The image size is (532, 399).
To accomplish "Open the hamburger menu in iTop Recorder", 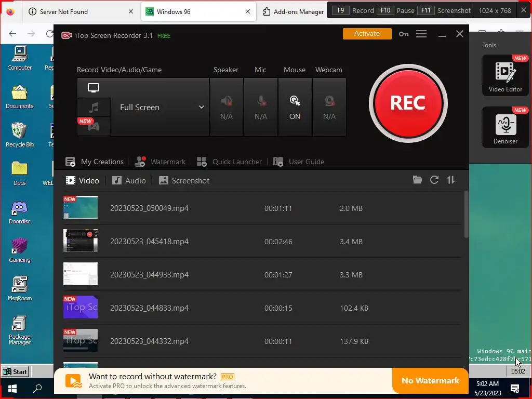I will 421,34.
